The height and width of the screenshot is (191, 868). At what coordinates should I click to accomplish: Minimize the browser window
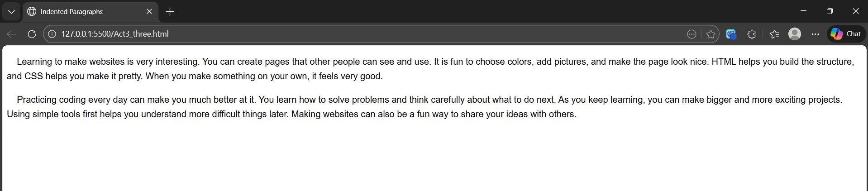click(x=803, y=11)
